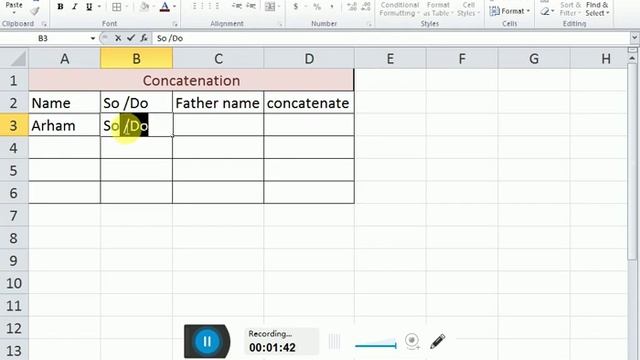The image size is (640, 360).
Task: Decrease indent in Alignment group
Action: (x=236, y=7)
